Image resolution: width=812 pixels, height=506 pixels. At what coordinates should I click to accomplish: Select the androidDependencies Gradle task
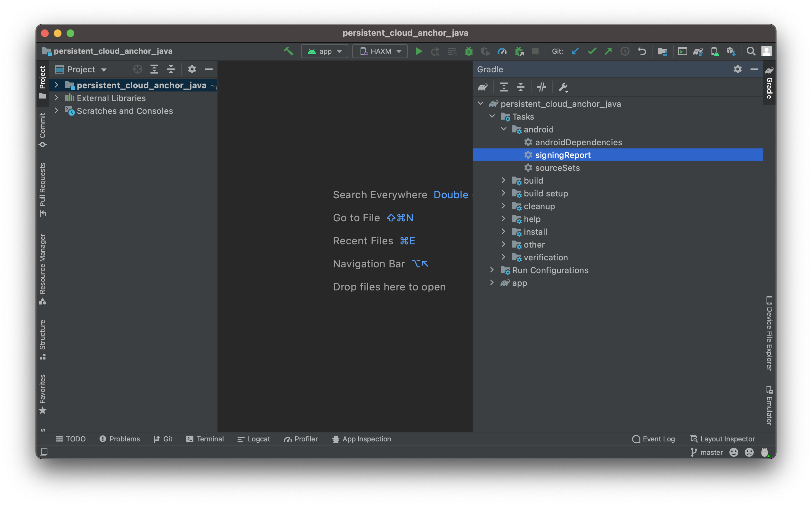(x=578, y=142)
